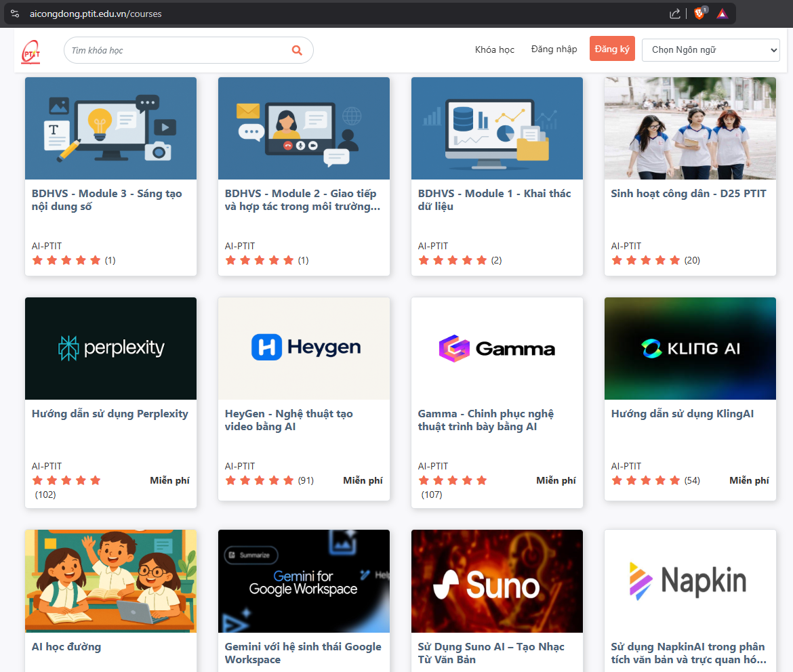Viewport: 793px width, 672px height.
Task: Click the star rating on the Perplexity card
Action: point(66,480)
